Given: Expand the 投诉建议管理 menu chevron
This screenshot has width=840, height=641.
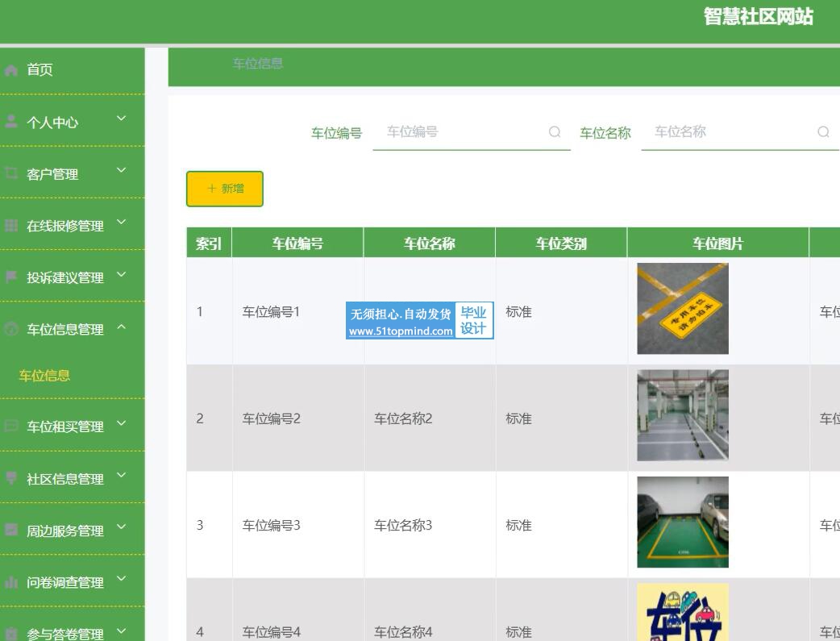Looking at the screenshot, I should click(x=122, y=274).
